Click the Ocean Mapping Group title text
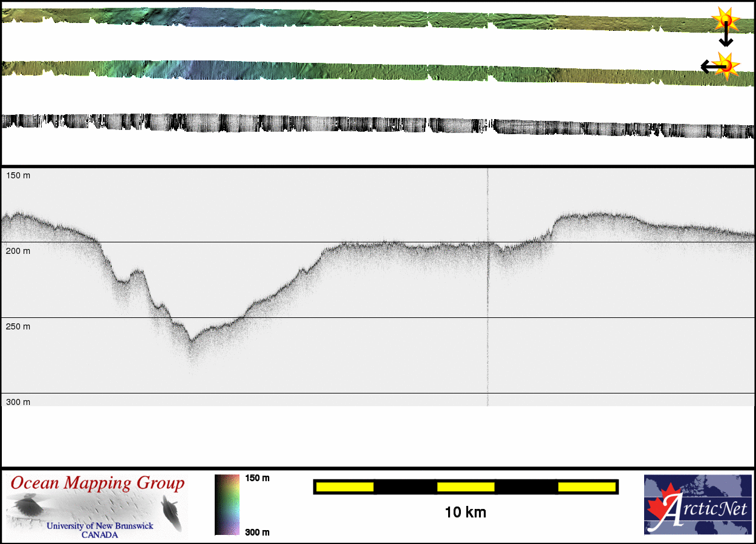This screenshot has width=756, height=544. (x=98, y=484)
